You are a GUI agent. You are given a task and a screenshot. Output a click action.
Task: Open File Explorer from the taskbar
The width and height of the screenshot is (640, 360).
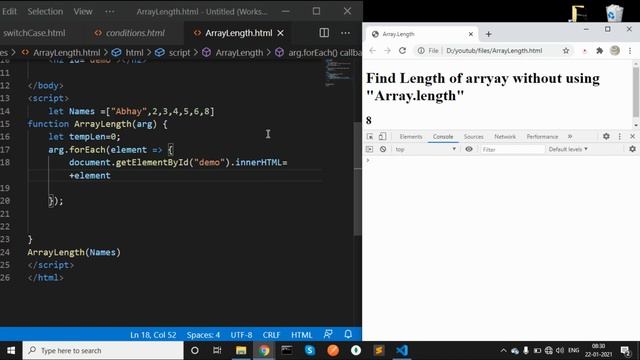point(241,350)
